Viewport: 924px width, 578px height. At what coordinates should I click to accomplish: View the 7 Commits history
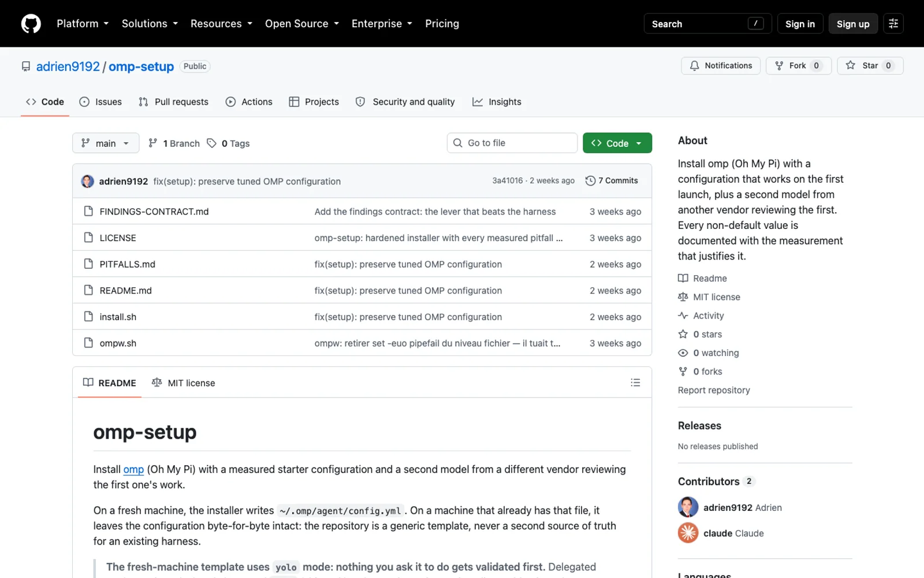click(x=612, y=181)
